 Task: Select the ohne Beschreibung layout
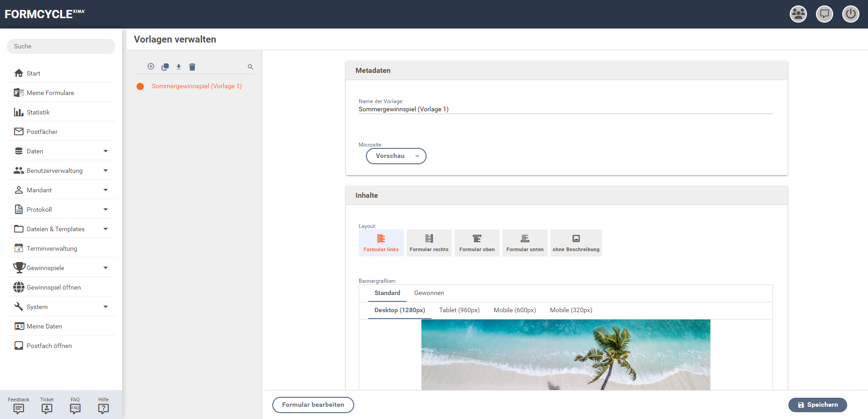(576, 243)
